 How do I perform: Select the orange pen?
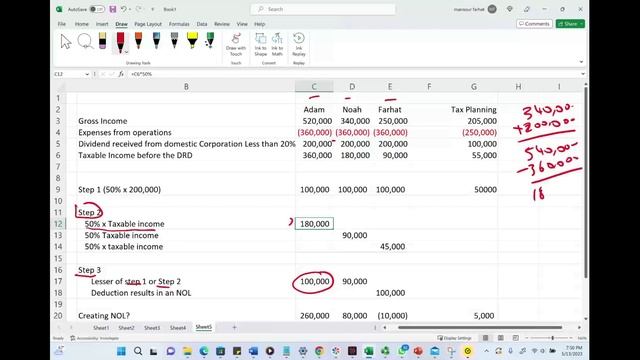[x=138, y=41]
